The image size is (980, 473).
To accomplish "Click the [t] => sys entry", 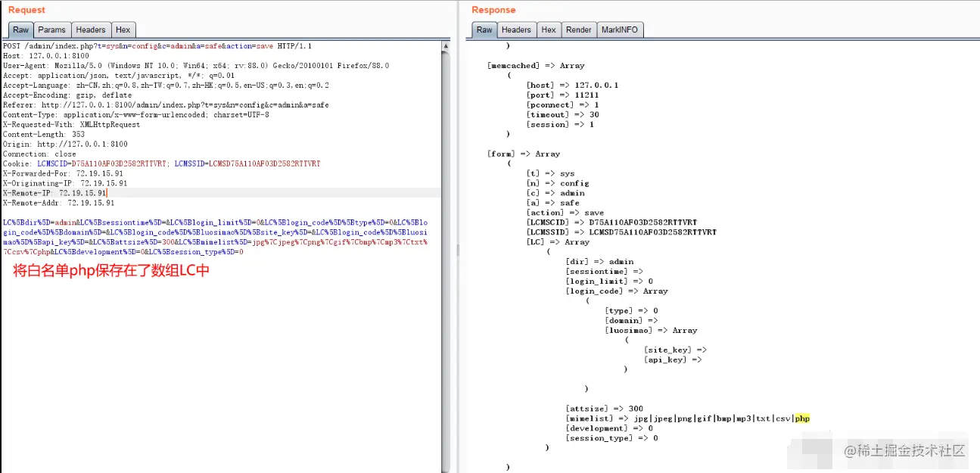I will point(550,173).
